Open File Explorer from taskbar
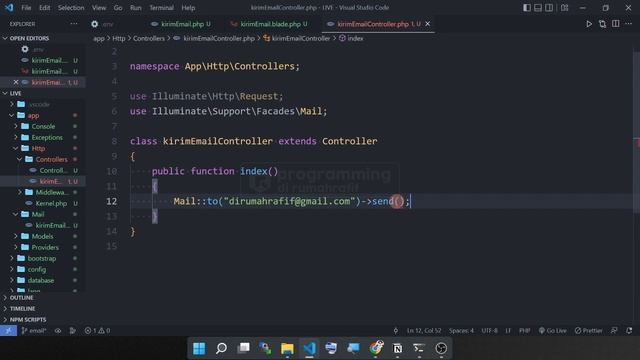The width and height of the screenshot is (640, 360). [x=287, y=348]
